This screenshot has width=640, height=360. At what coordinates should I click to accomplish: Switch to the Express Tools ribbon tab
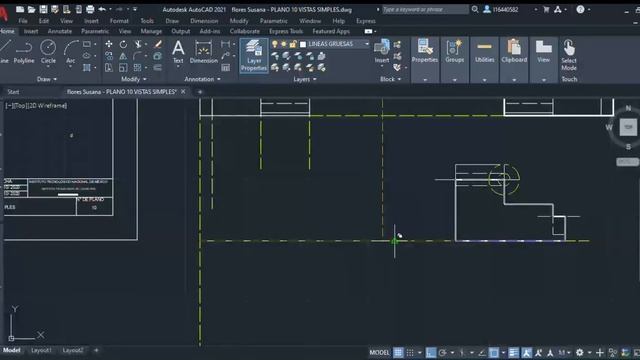(x=286, y=31)
